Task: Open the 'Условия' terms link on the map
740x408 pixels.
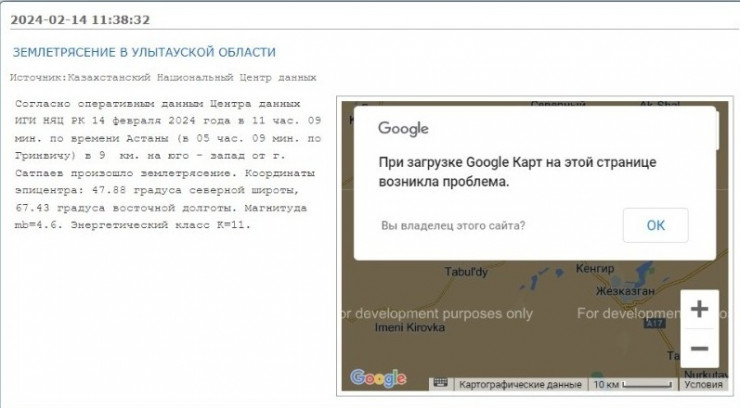Action: [703, 384]
